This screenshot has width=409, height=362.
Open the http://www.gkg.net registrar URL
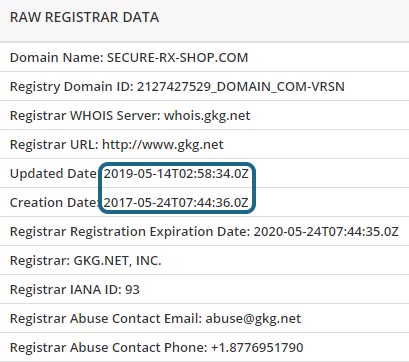point(163,145)
